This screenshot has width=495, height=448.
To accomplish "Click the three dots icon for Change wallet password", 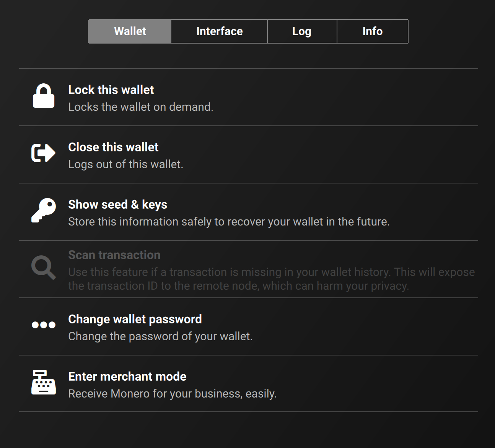I will tap(43, 325).
